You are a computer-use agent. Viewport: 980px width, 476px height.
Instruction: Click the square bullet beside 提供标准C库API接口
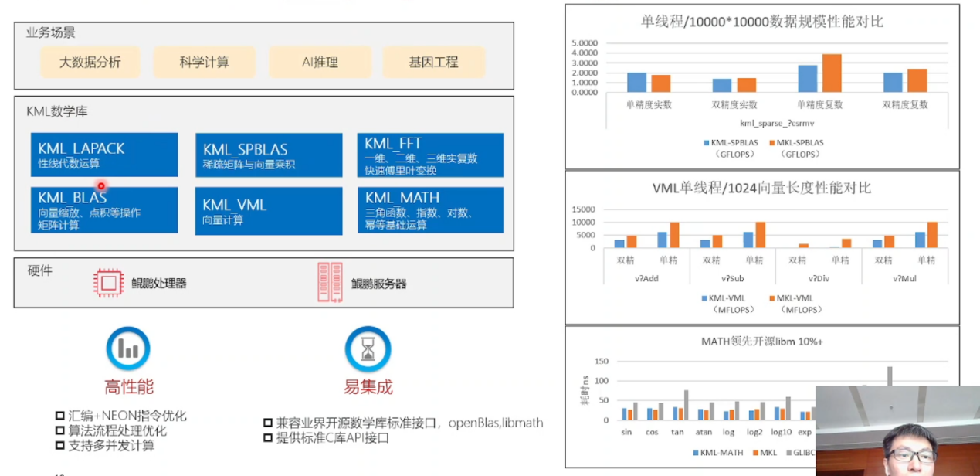coord(267,438)
